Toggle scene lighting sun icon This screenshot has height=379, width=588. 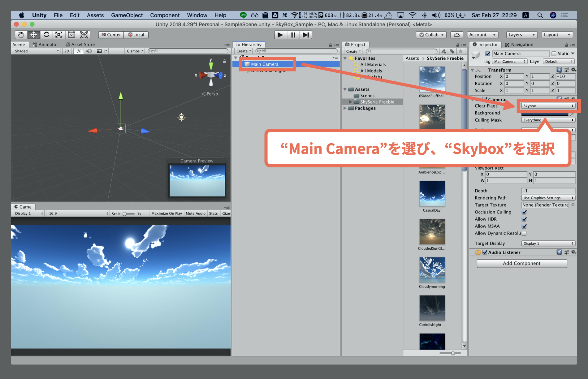coord(79,51)
